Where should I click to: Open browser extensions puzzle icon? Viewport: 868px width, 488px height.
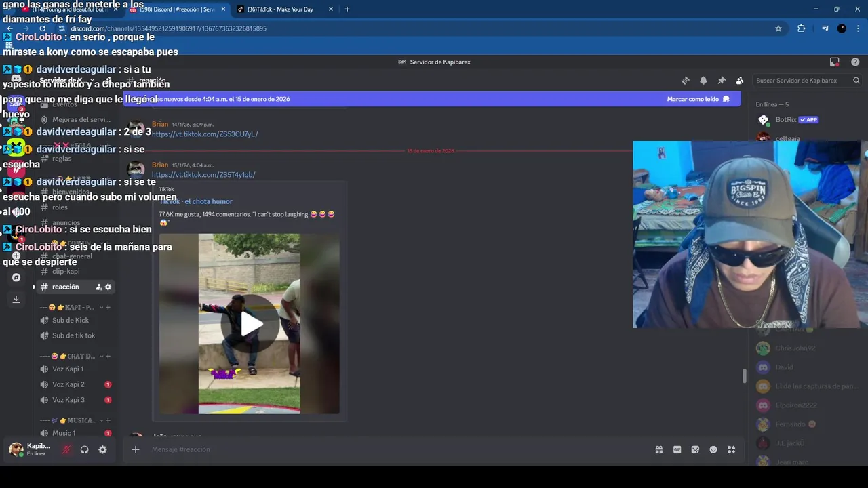801,28
